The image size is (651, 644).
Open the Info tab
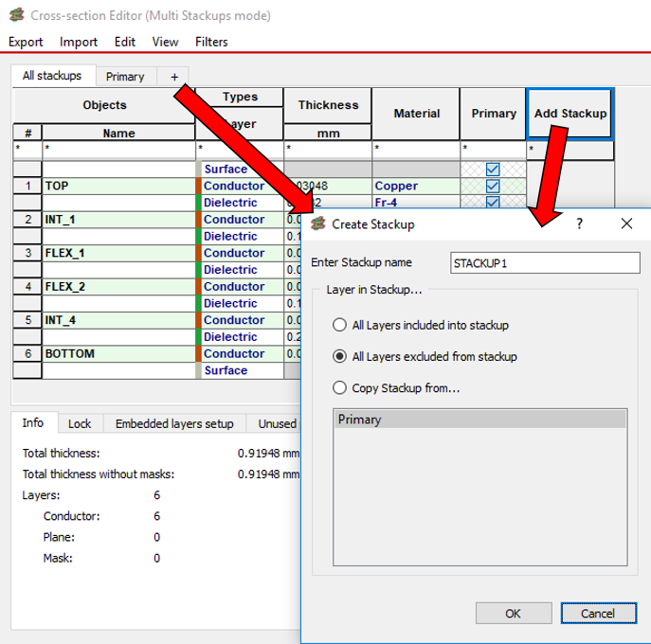point(33,422)
